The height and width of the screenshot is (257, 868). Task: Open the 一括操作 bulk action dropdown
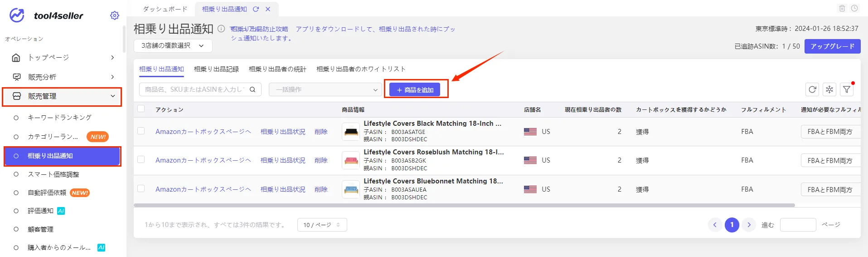(325, 89)
